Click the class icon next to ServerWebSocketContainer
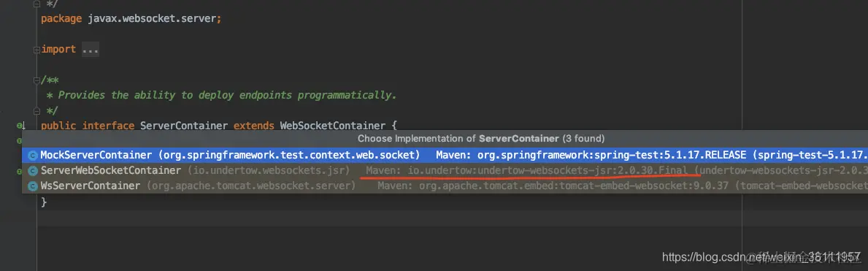Viewport: 868px width, 271px height. [33, 171]
